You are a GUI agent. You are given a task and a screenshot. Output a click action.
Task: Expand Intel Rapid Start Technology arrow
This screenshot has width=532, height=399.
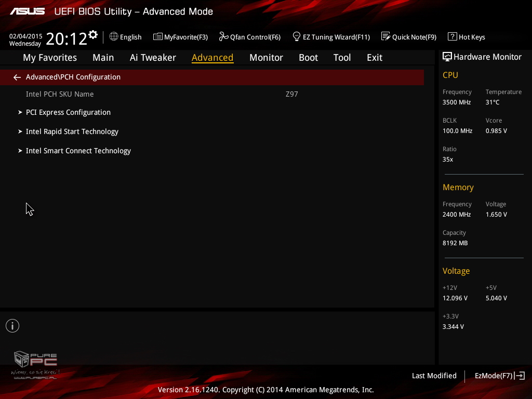20,131
